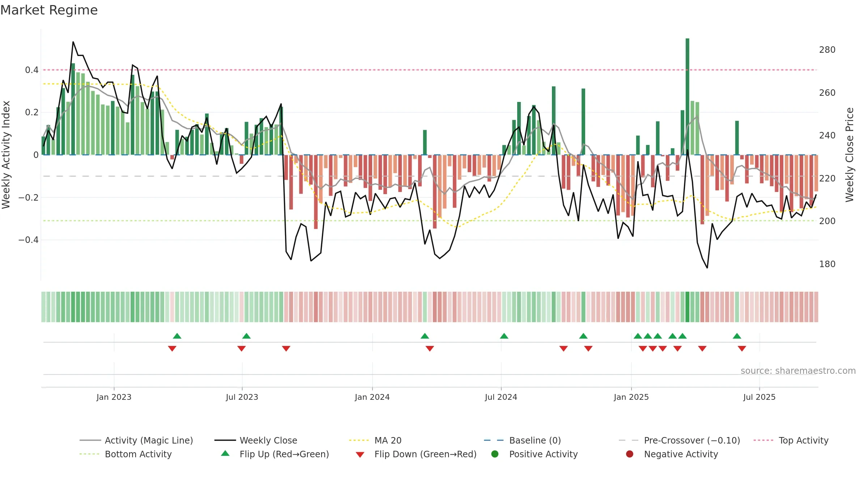Click the Negative Activity red circle legend icon
The image size is (868, 488).
click(630, 454)
